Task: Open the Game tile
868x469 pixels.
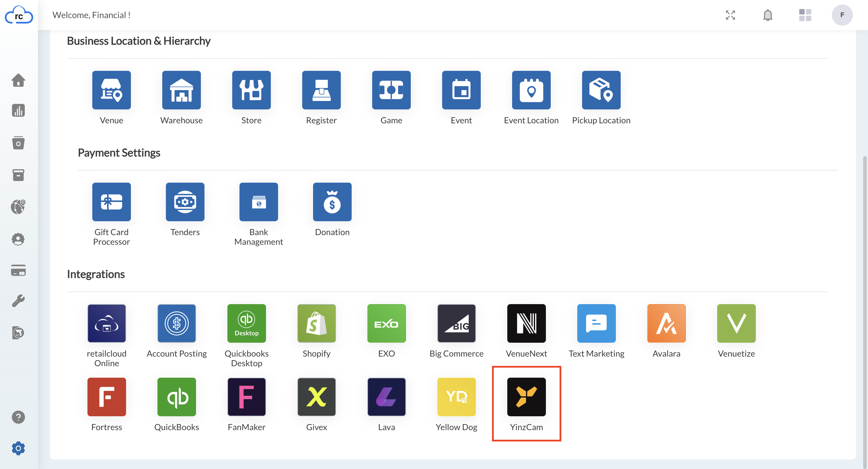Action: (391, 90)
